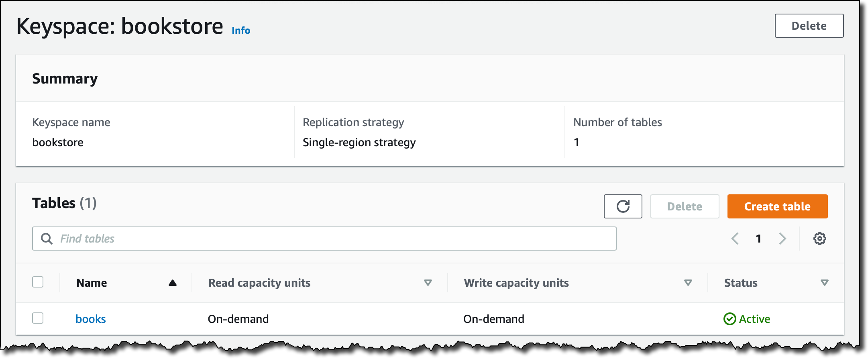The width and height of the screenshot is (868, 359).
Task: Go to previous page of tables
Action: point(735,239)
